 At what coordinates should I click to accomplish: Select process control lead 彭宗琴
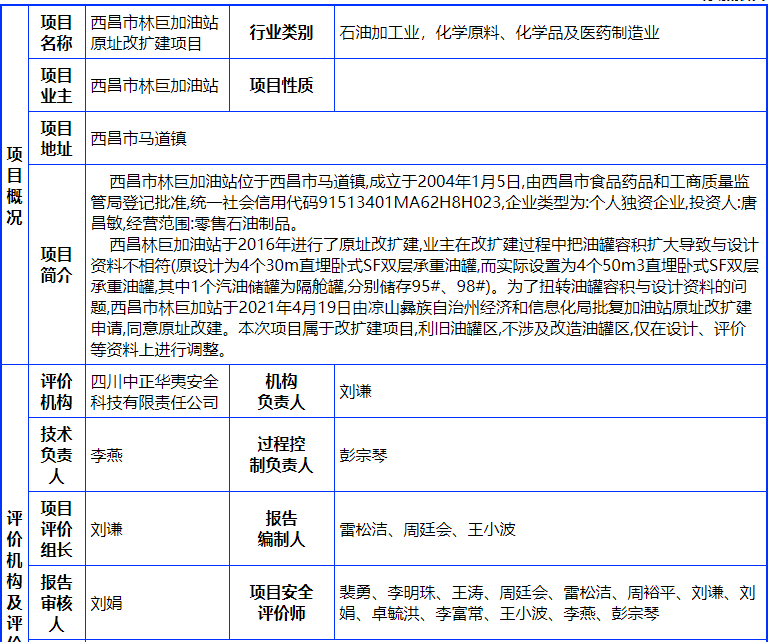[363, 455]
